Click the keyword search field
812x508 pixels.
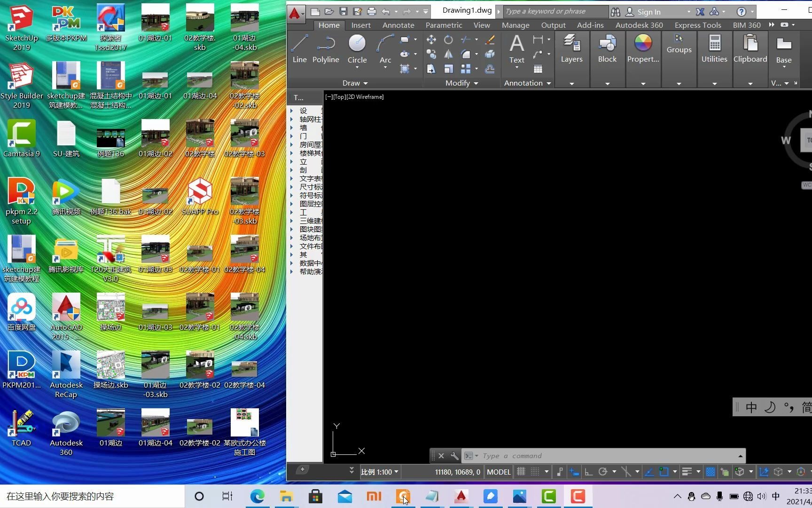(555, 11)
